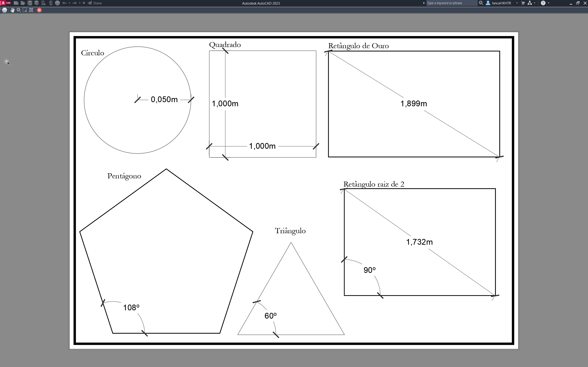This screenshot has width=588, height=367.
Task: Start a new drawing with QNew icon
Action: 16,3
